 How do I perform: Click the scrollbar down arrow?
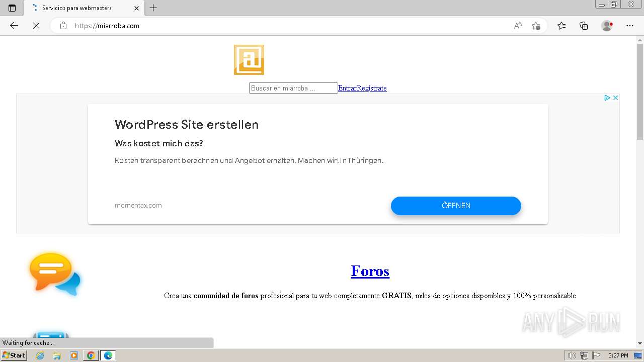640,343
